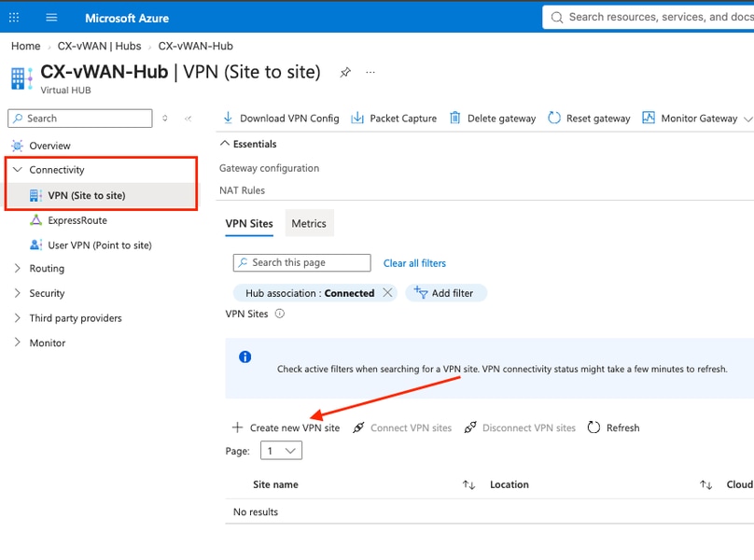Click the Gateway configuration label

pos(270,168)
